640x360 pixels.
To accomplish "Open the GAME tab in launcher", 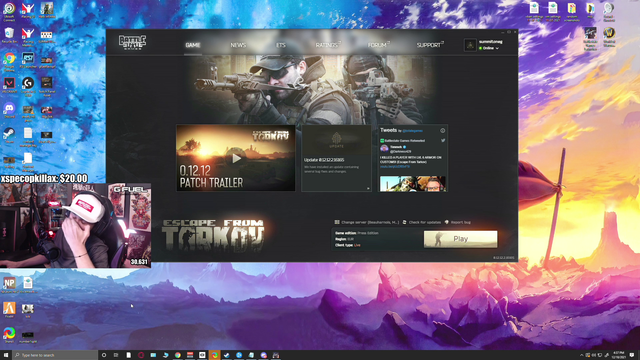I will pyautogui.click(x=193, y=45).
